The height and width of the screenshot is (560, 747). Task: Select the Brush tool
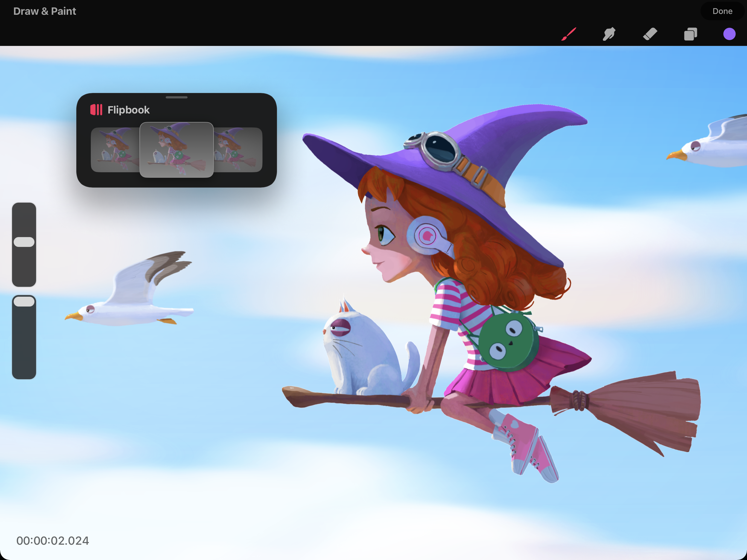[x=569, y=34]
